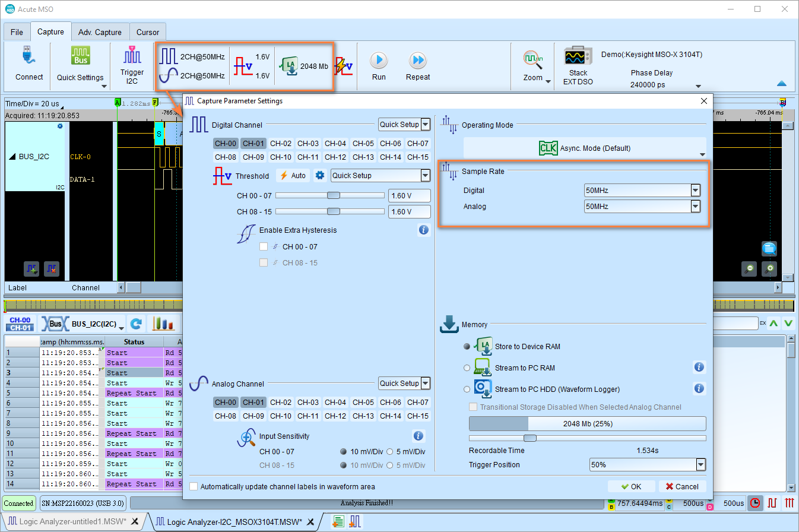Select 5 mV/Div for CH 00 - 07

390,451
